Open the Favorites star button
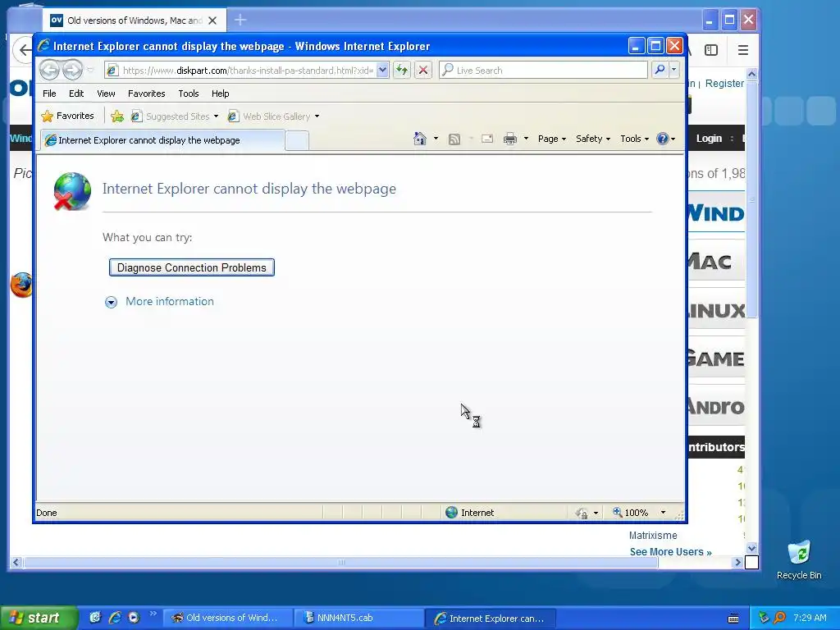The image size is (840, 630). click(x=67, y=116)
